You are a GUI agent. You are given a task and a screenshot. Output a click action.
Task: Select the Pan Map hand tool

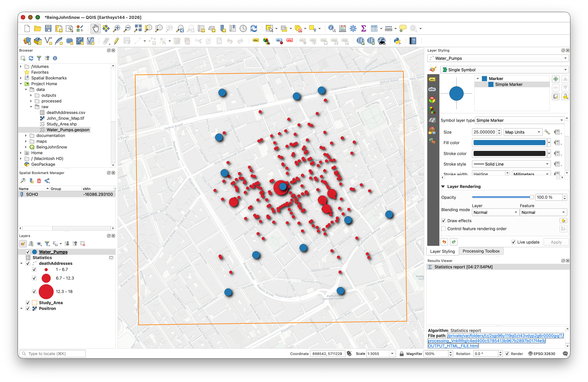[x=95, y=29]
